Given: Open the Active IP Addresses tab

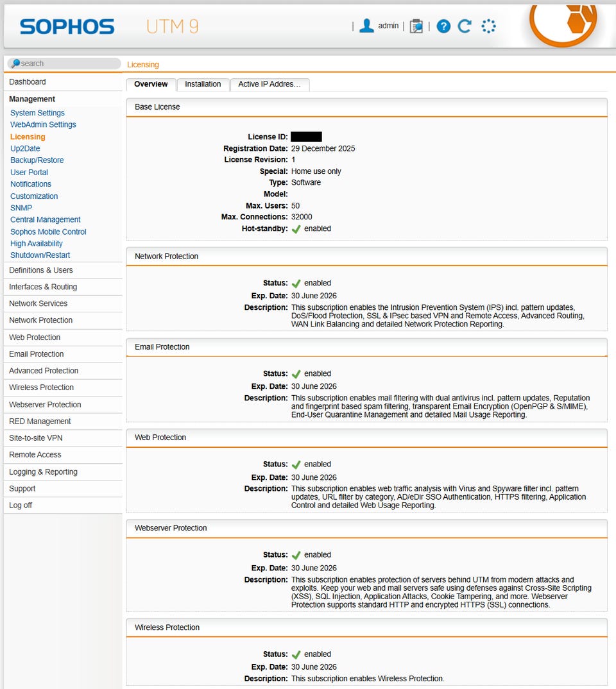Looking at the screenshot, I should 269,84.
